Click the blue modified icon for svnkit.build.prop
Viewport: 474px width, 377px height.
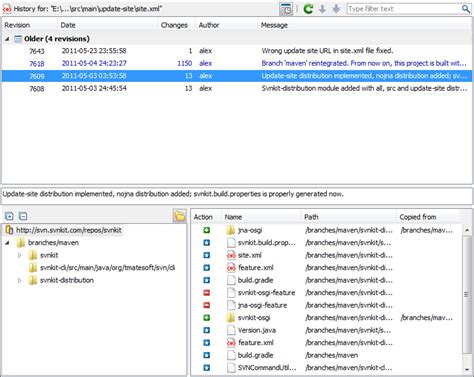pyautogui.click(x=207, y=243)
